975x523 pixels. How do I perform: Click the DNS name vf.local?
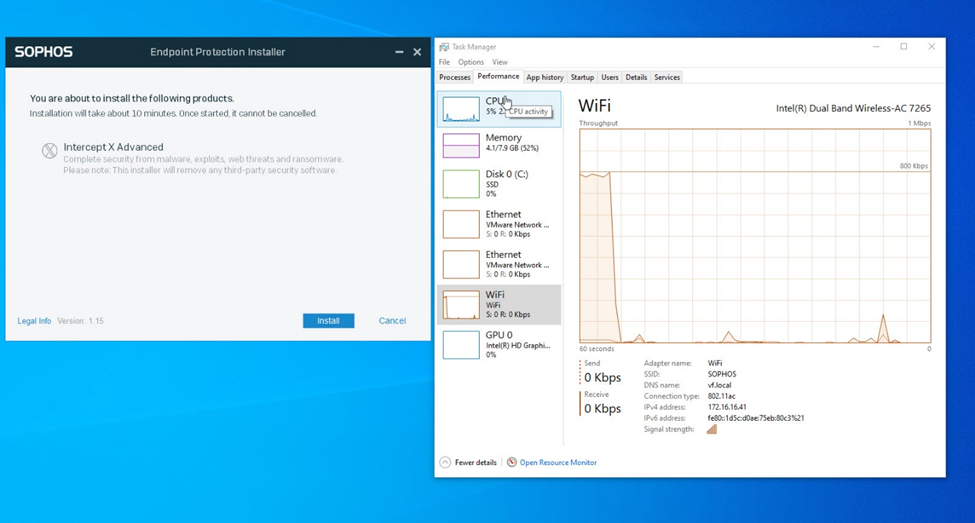(719, 386)
